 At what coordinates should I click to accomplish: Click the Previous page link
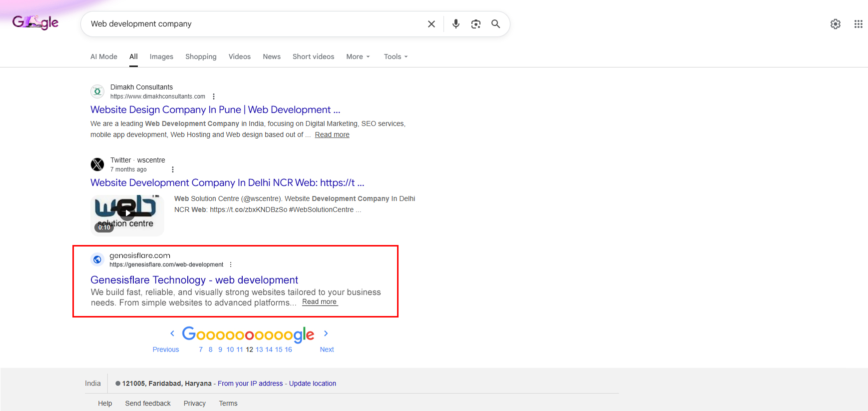166,349
